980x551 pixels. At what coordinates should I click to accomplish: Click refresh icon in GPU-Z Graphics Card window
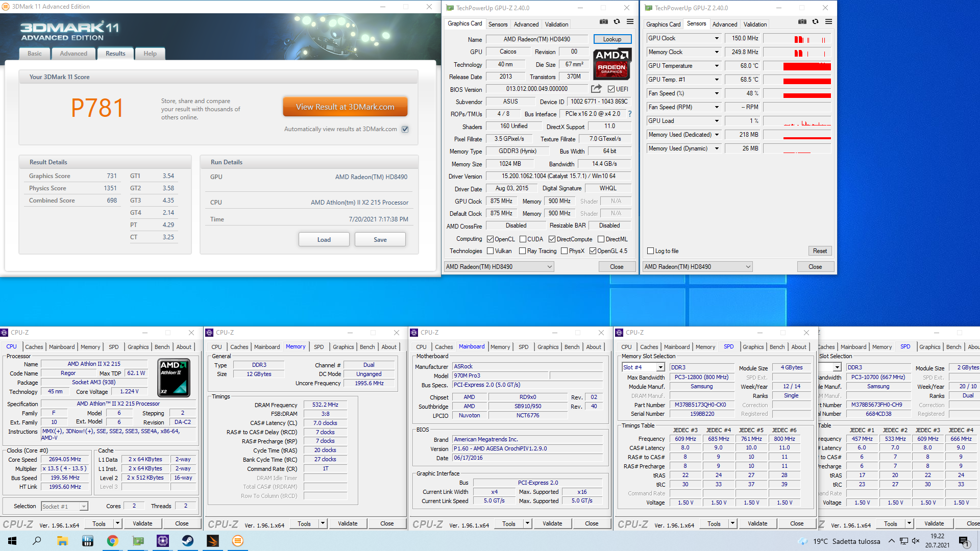click(x=617, y=22)
